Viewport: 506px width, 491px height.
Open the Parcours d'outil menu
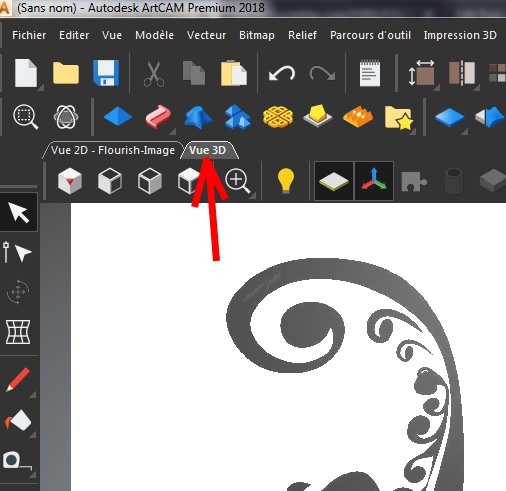coord(370,35)
